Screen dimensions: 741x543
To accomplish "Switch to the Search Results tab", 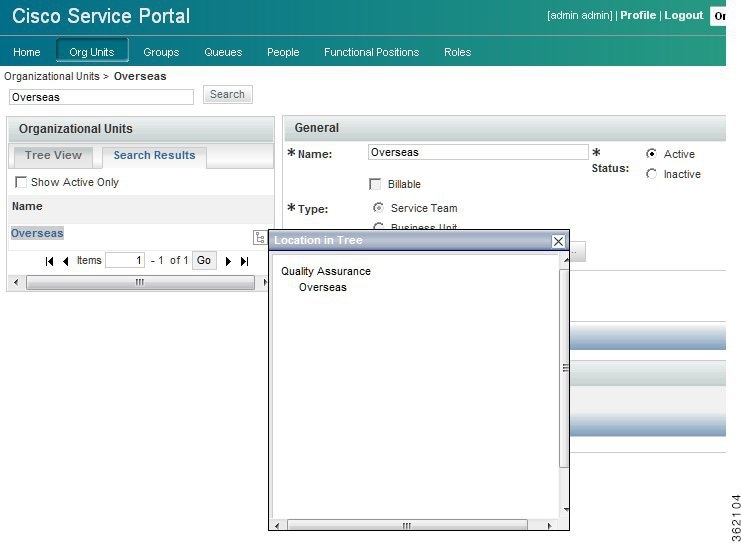I will [x=154, y=155].
